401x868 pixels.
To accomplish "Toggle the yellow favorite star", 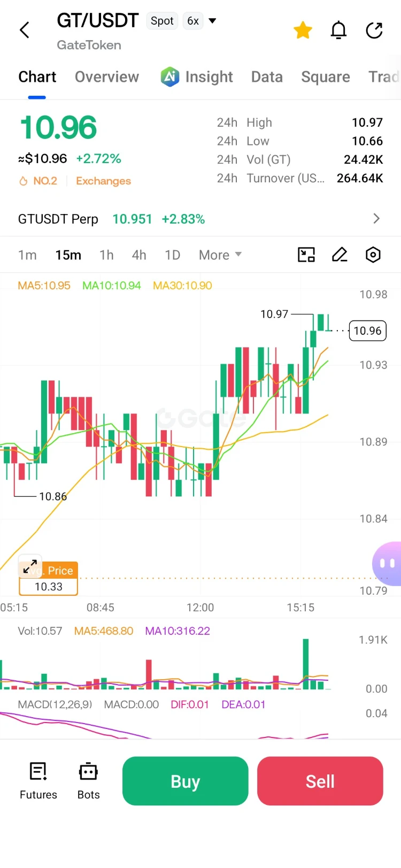I will pos(303,30).
